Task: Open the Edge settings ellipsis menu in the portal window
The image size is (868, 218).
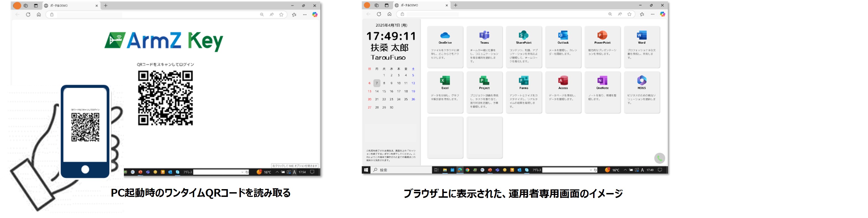Action: point(652,14)
